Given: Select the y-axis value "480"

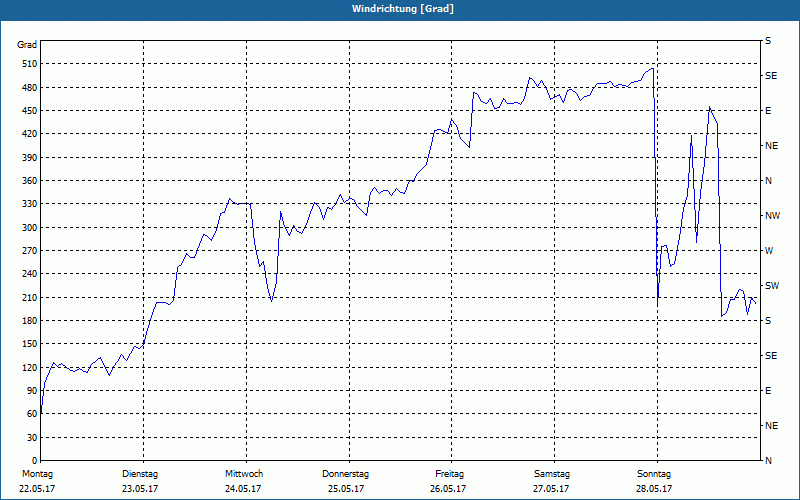Looking at the screenshot, I should tap(30, 88).
